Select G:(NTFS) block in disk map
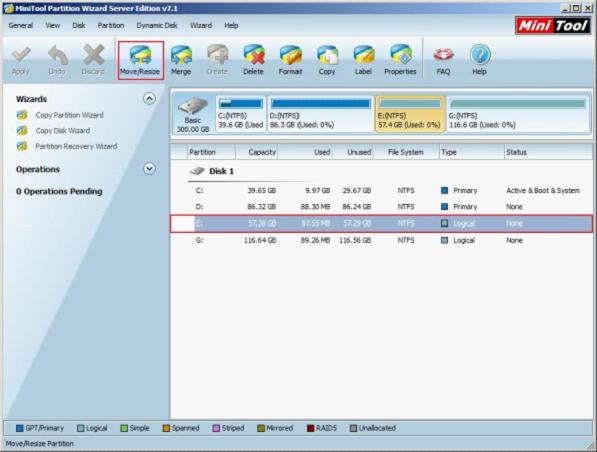Image resolution: width=597 pixels, height=452 pixels. coord(518,114)
